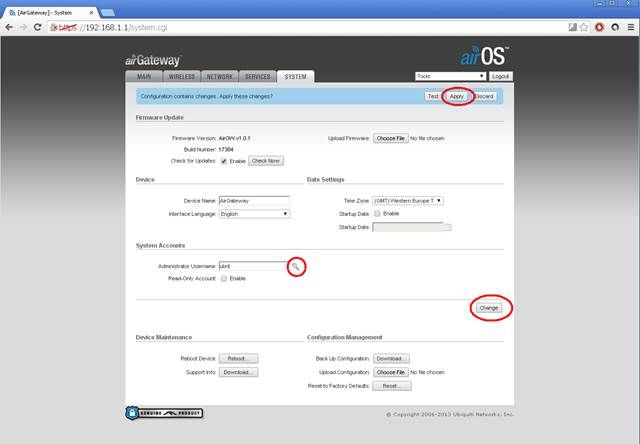Click the Genuine Product badge at the bottom
640x444 pixels.
[164, 413]
